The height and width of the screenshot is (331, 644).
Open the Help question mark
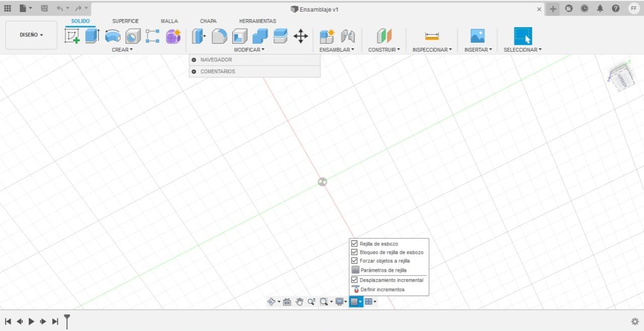[x=615, y=9]
